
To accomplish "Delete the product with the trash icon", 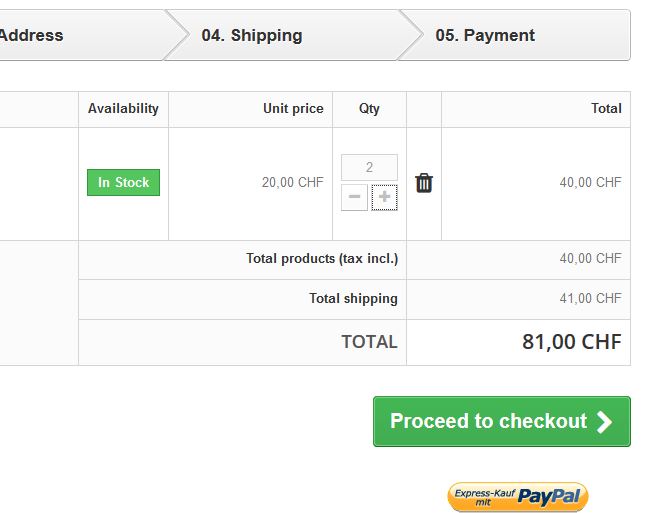I will (x=424, y=183).
